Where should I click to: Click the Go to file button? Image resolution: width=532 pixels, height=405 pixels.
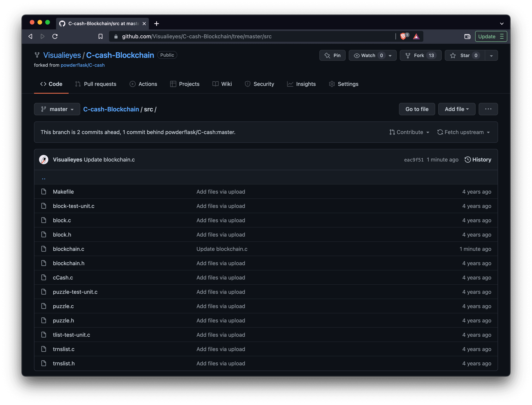pos(417,109)
